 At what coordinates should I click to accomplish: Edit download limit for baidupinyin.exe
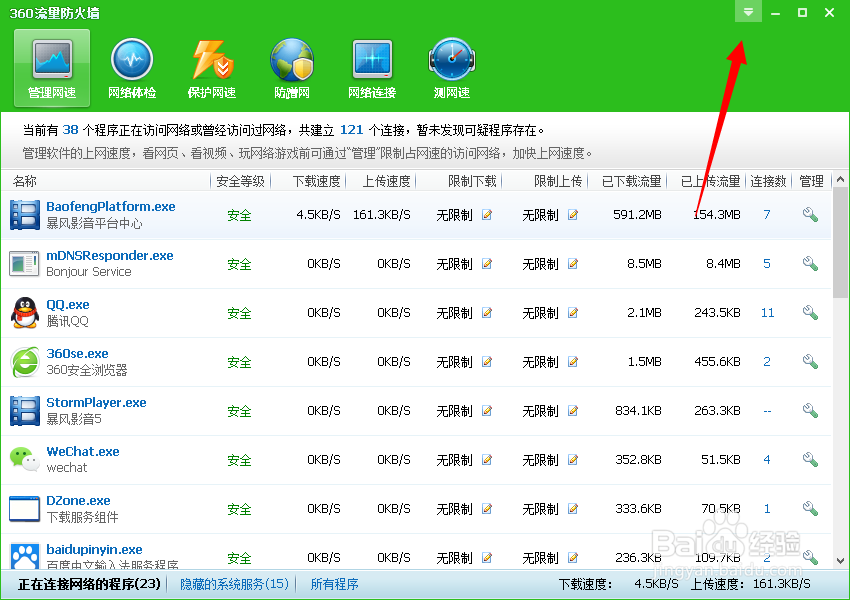487,557
